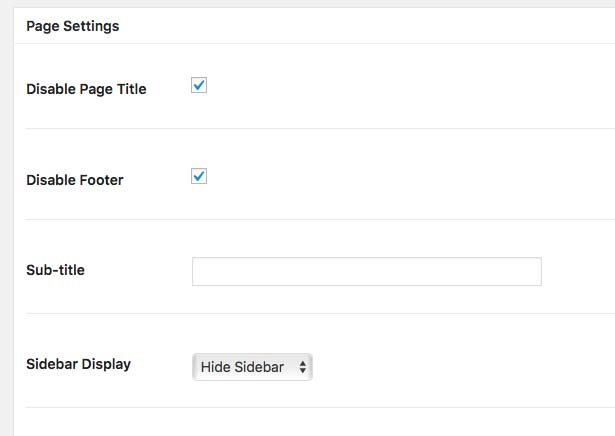This screenshot has height=436, width=615.
Task: Uncheck the Disable Page Title checkbox
Action: click(199, 85)
